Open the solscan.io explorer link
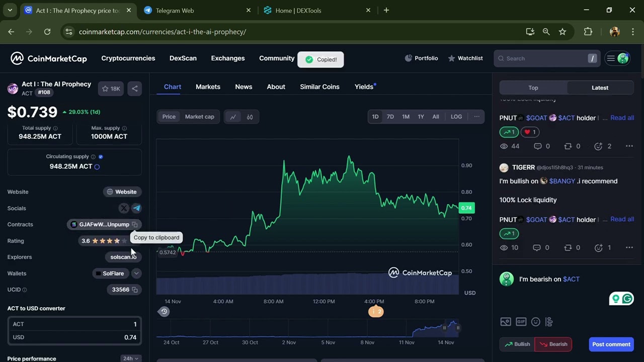This screenshot has width=644, height=362. click(x=124, y=257)
